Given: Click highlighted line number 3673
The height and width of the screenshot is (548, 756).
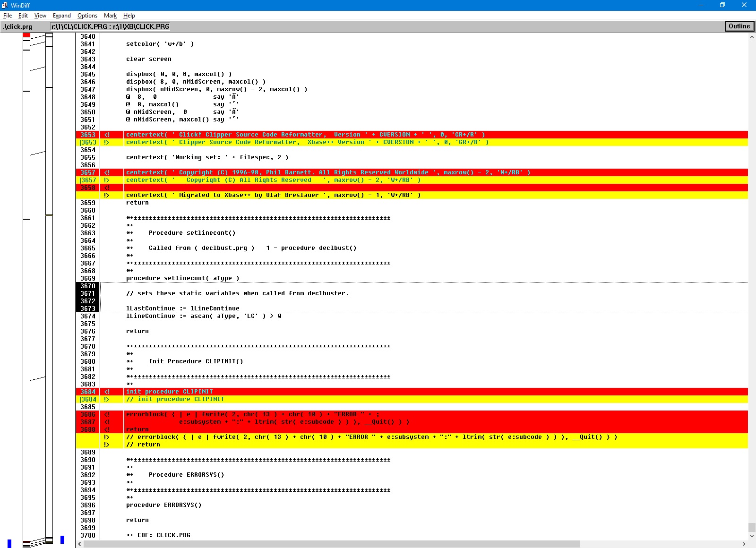Looking at the screenshot, I should click(x=87, y=308).
